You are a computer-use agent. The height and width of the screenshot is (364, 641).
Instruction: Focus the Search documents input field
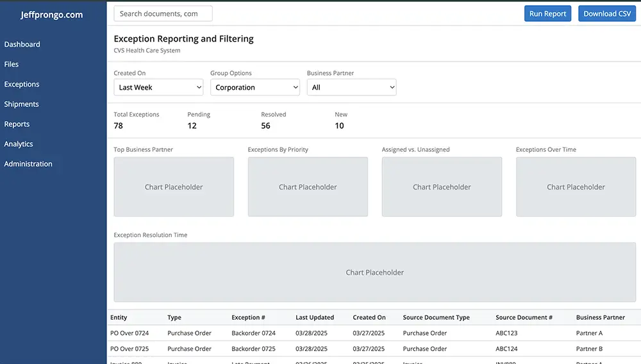tap(163, 13)
